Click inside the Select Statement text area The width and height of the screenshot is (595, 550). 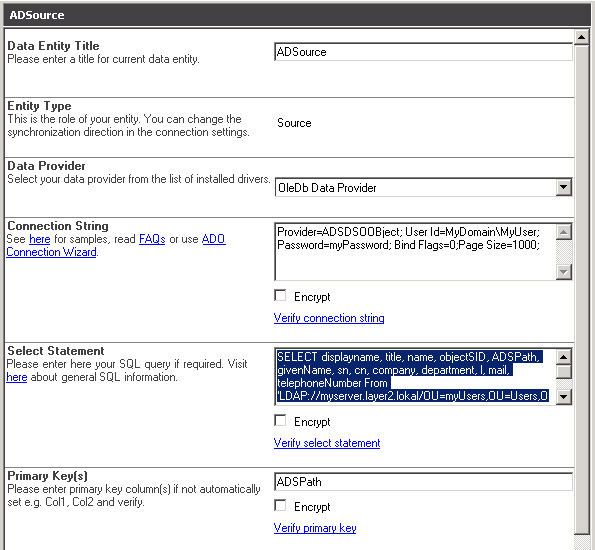[416, 377]
